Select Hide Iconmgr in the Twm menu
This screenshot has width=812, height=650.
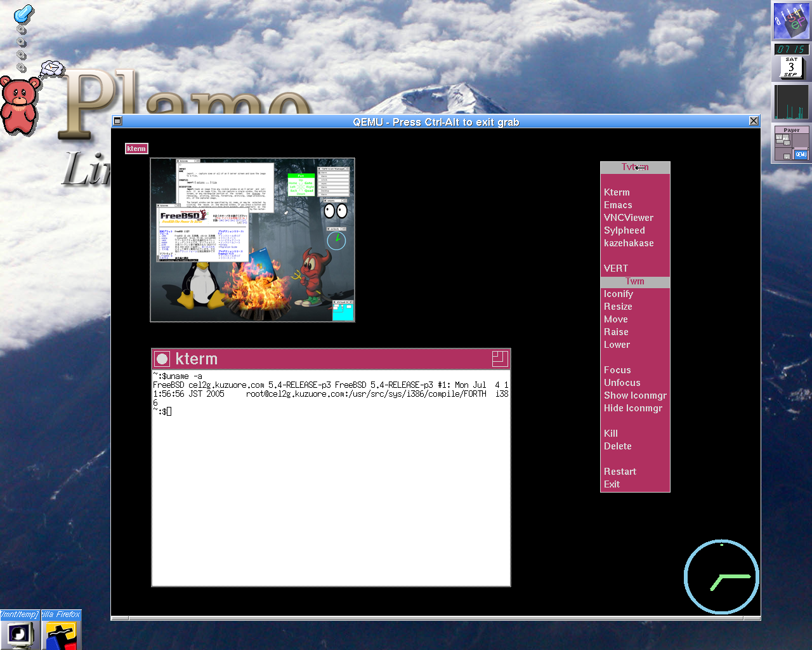coord(635,408)
